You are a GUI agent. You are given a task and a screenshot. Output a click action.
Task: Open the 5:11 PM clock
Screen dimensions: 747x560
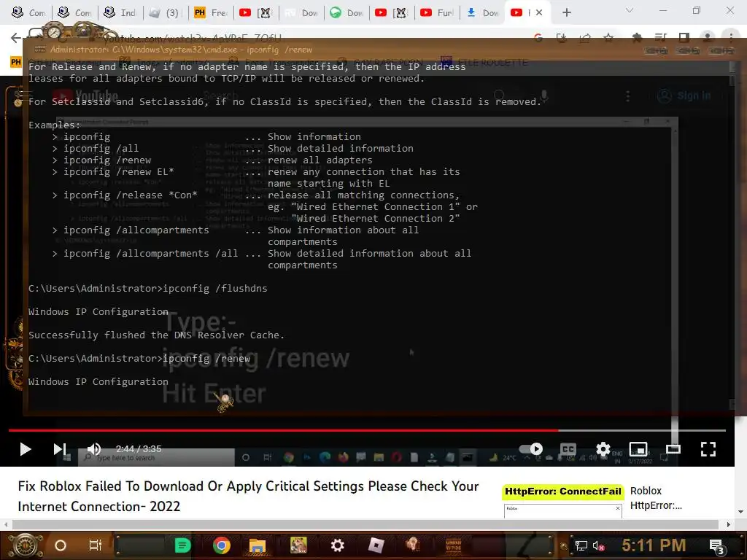(654, 545)
